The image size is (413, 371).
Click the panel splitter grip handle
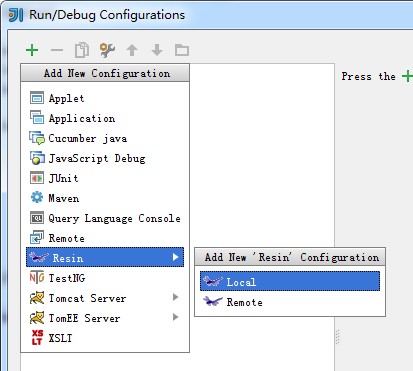pyautogui.click(x=337, y=337)
